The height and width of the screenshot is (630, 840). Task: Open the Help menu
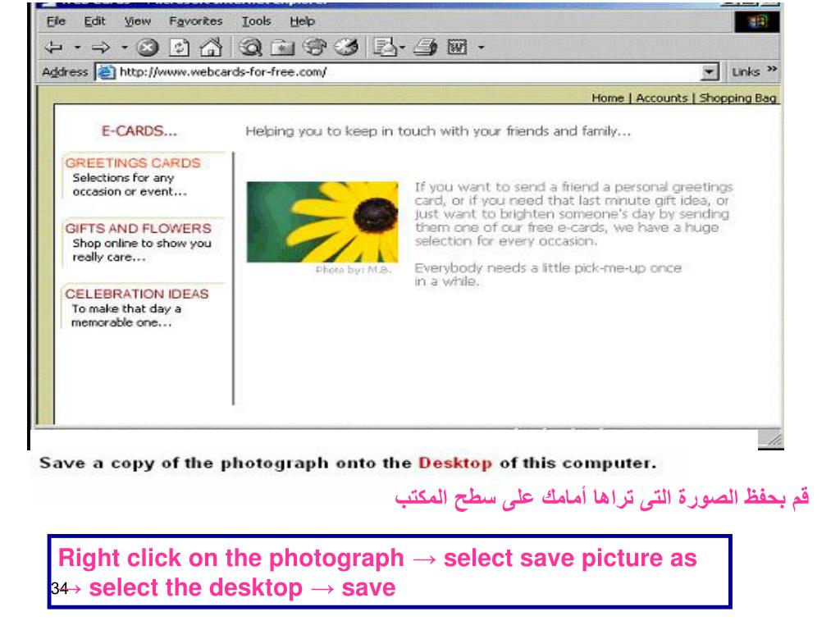302,21
